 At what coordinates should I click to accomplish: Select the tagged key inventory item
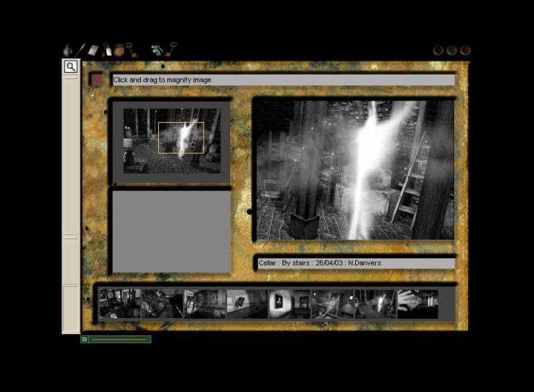[x=107, y=50]
